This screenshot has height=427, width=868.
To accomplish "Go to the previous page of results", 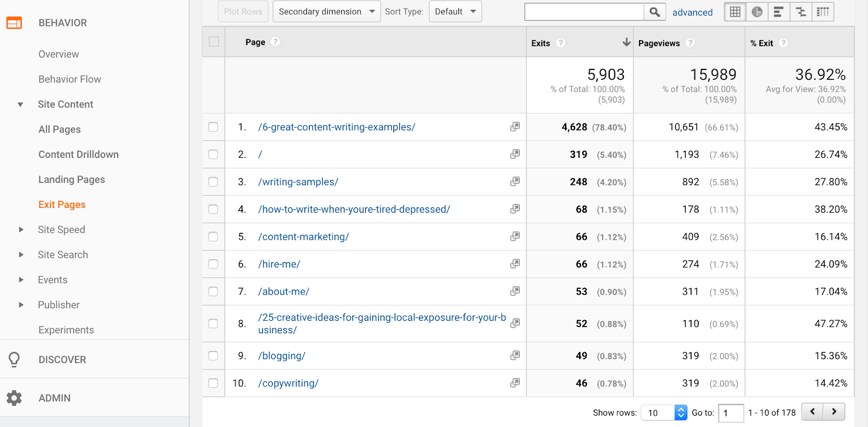I will (x=812, y=412).
